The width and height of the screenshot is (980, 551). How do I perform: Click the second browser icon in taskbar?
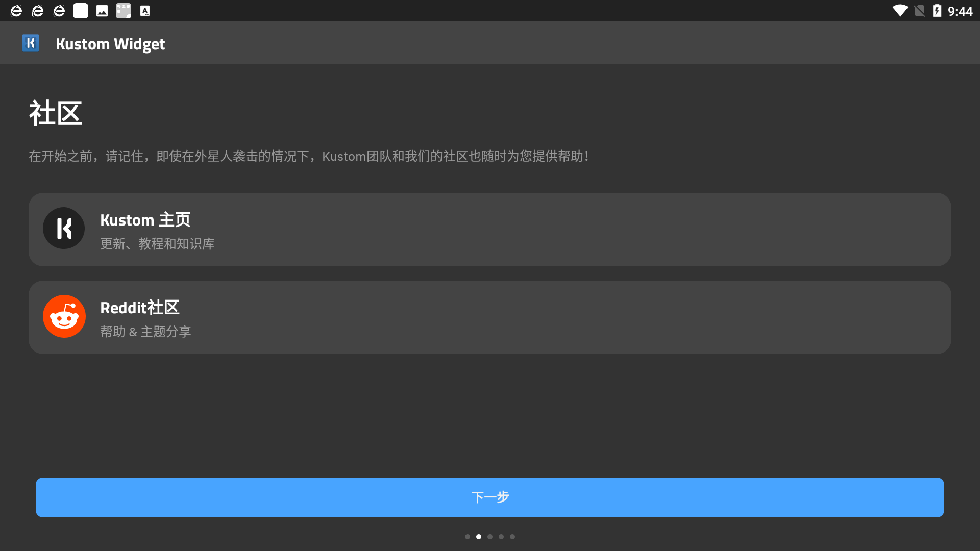[37, 10]
